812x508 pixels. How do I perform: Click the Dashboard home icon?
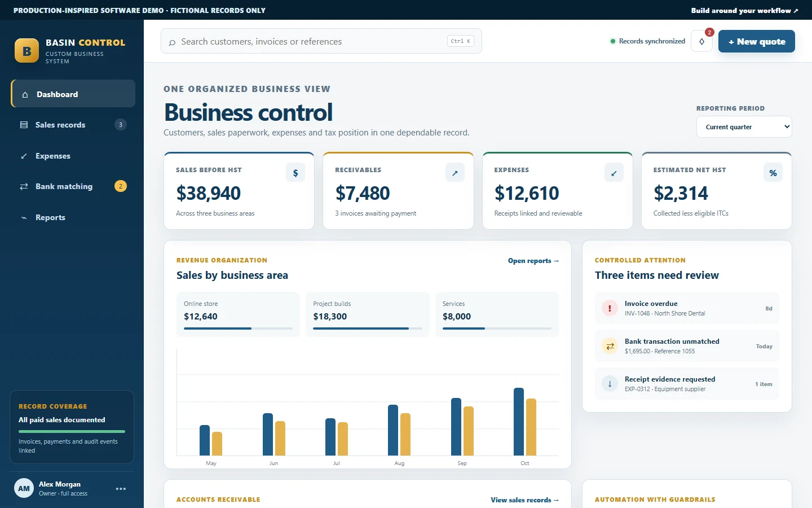[x=25, y=95]
